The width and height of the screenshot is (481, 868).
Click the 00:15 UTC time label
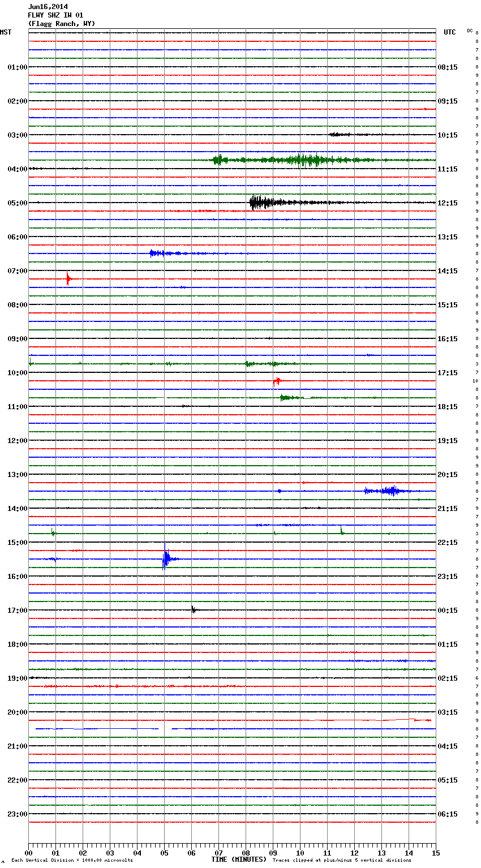447,611
